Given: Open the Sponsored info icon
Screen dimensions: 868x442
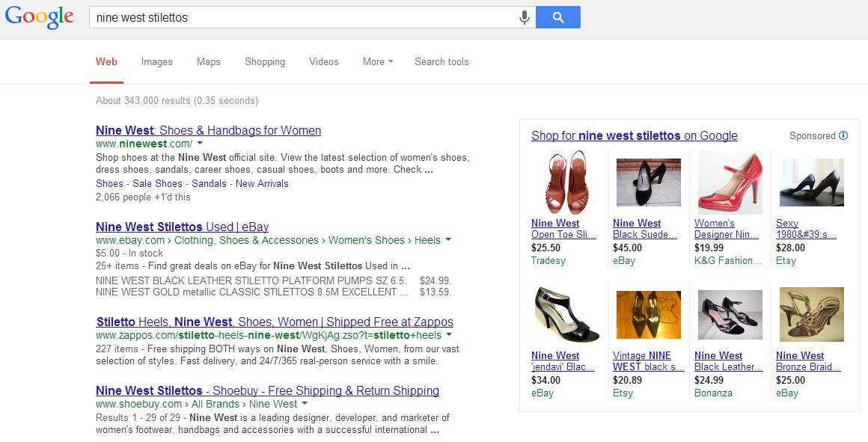Looking at the screenshot, I should 843,135.
